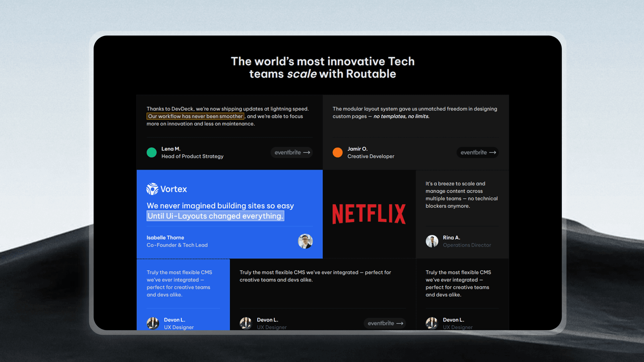The height and width of the screenshot is (362, 644).
Task: Click the page heading about Routable
Action: pyautogui.click(x=322, y=67)
